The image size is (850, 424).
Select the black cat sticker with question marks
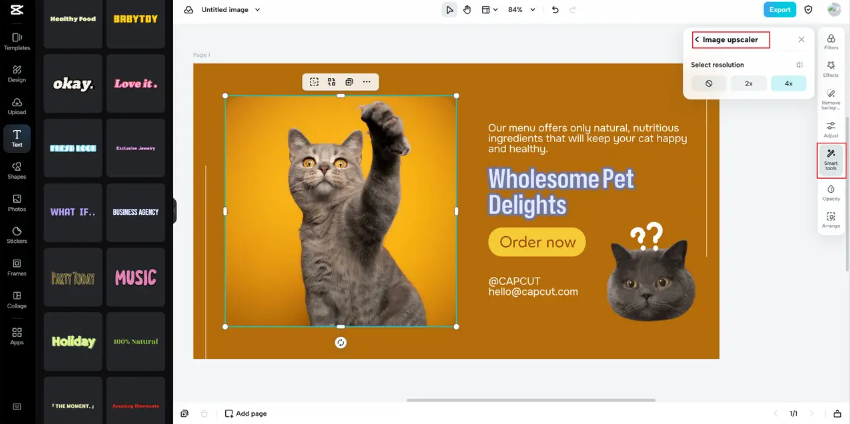651,272
